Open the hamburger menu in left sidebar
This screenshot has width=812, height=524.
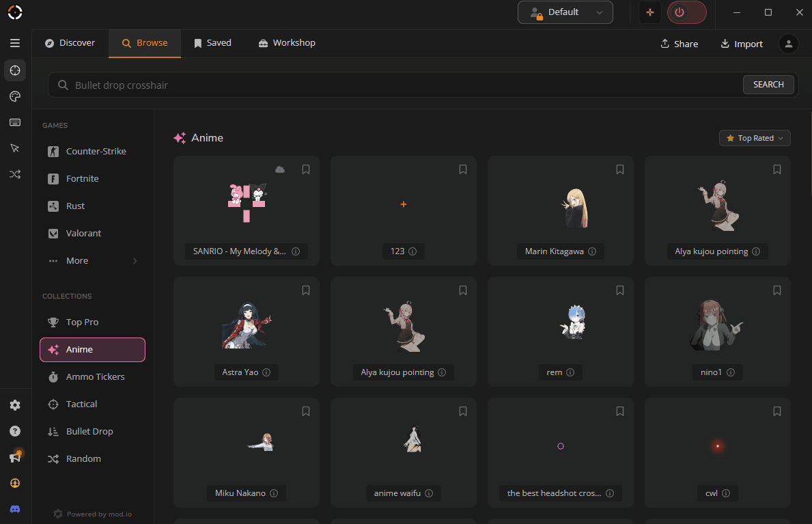15,43
